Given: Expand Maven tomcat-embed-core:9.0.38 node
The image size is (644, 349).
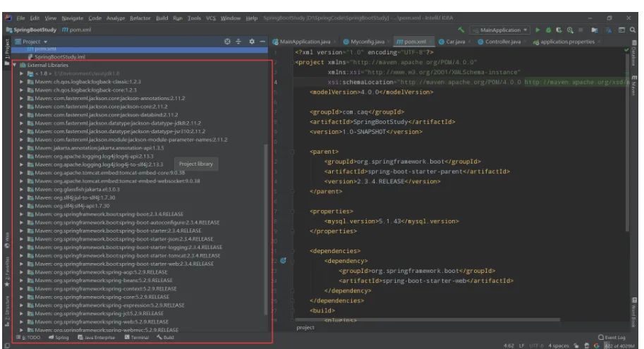Looking at the screenshot, I should coord(21,173).
